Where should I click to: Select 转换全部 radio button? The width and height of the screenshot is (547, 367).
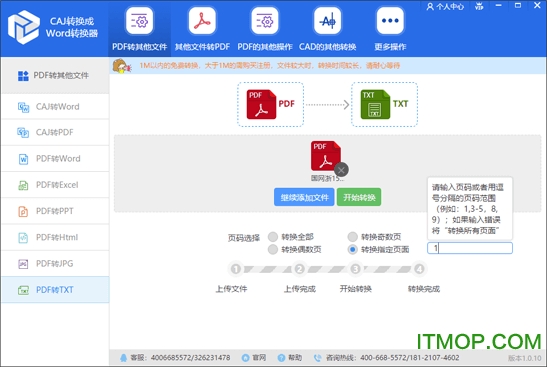click(x=273, y=237)
